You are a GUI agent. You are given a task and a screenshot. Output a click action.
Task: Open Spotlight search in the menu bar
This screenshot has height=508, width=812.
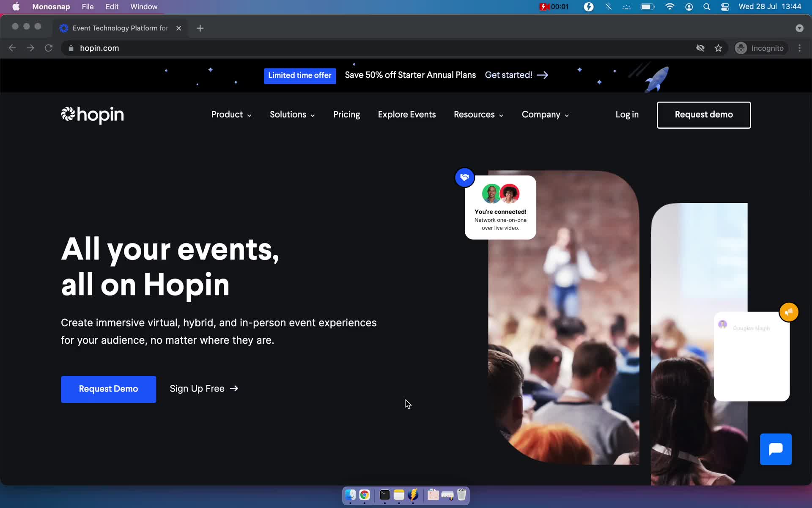tap(707, 7)
